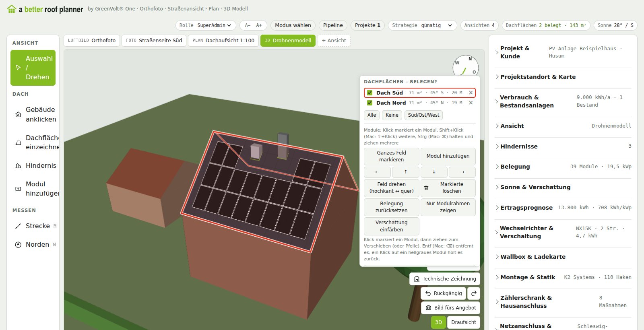Pick the Hindernis tool icon

[18, 165]
